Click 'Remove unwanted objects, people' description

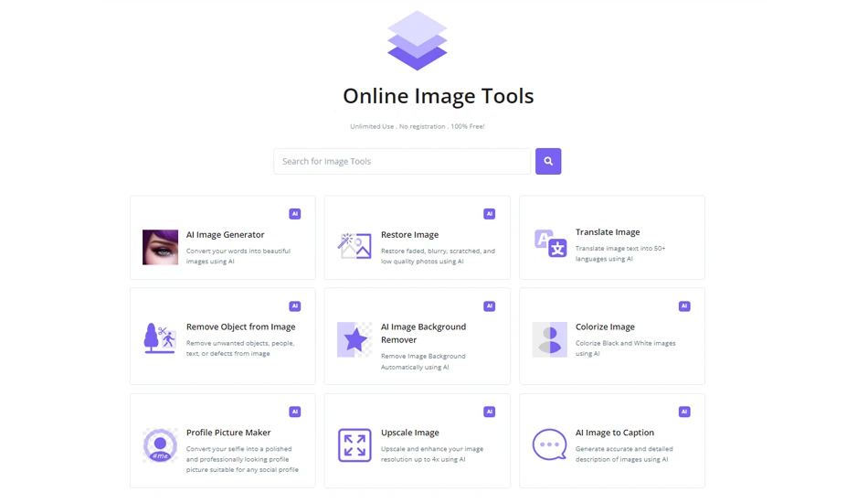coord(240,348)
